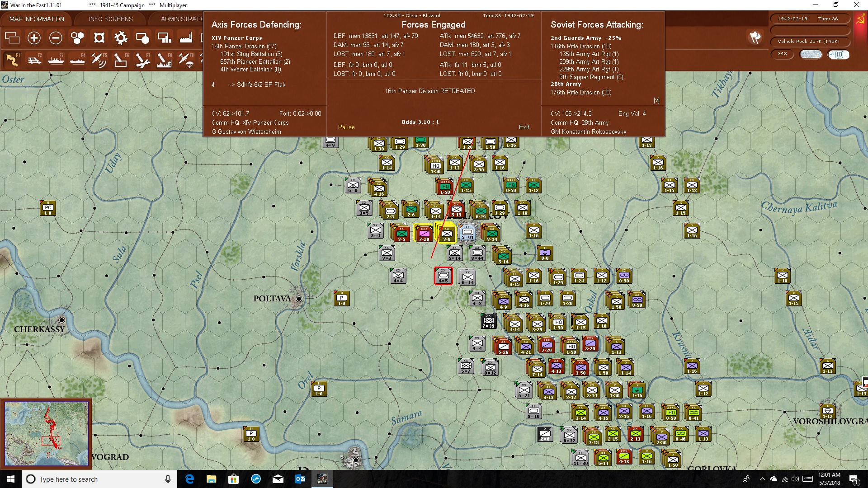Select the F5 air recon mode icon
The image size is (868, 488).
(99, 60)
